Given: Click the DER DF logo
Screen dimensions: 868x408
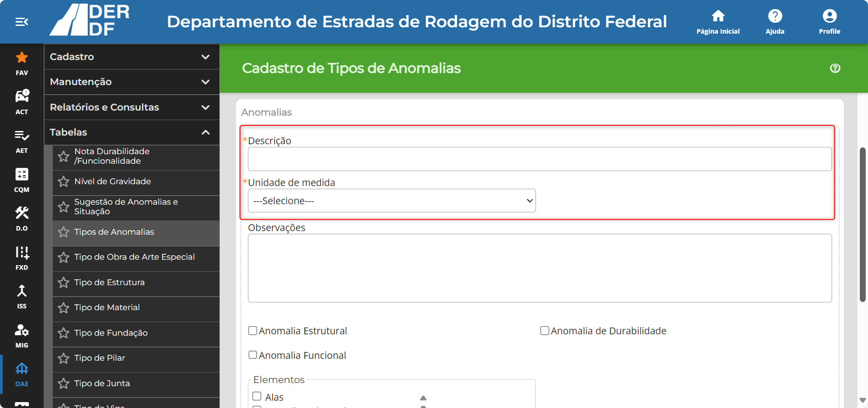Looking at the screenshot, I should click(x=90, y=20).
